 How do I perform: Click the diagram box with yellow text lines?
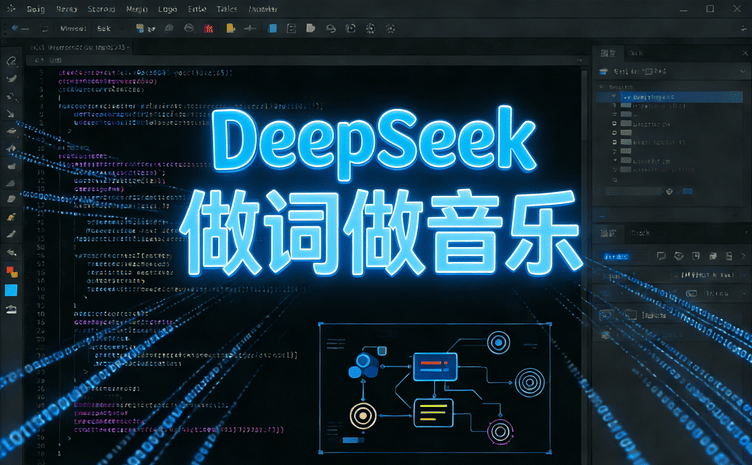(x=433, y=412)
